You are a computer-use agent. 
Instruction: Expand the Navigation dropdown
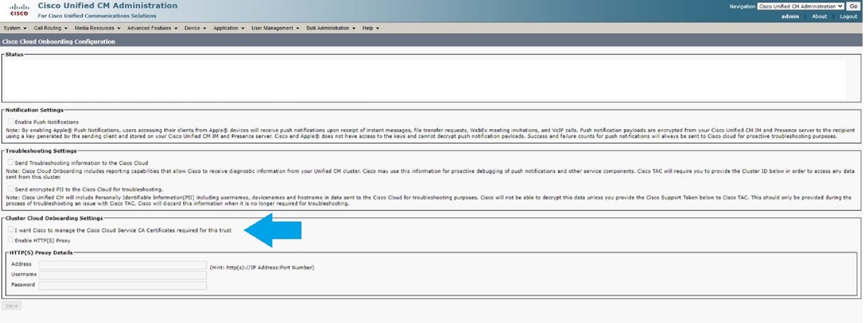(800, 6)
